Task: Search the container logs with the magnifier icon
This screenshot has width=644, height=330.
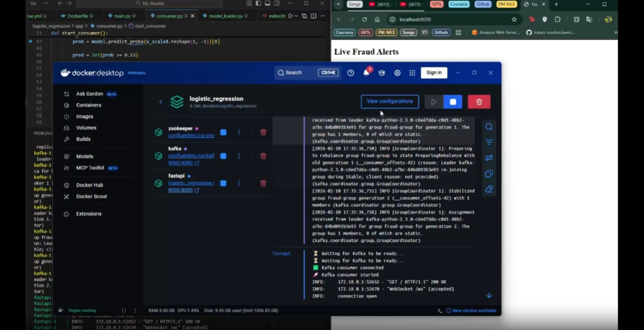Action: click(x=489, y=126)
